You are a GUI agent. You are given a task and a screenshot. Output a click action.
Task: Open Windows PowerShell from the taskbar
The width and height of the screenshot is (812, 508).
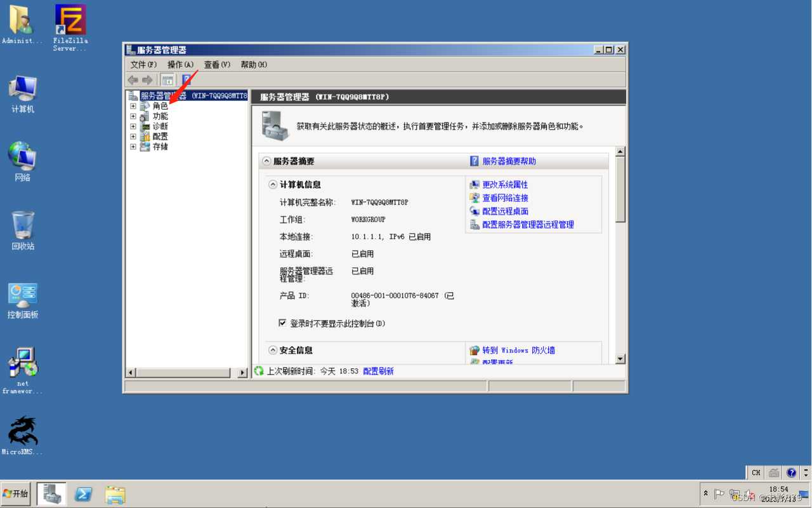(83, 494)
